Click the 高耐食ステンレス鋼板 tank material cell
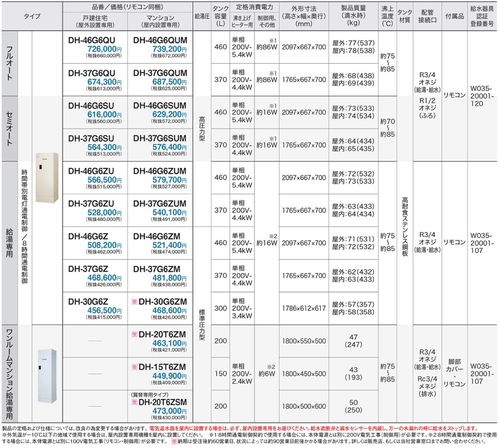499x448 pixels. click(405, 227)
